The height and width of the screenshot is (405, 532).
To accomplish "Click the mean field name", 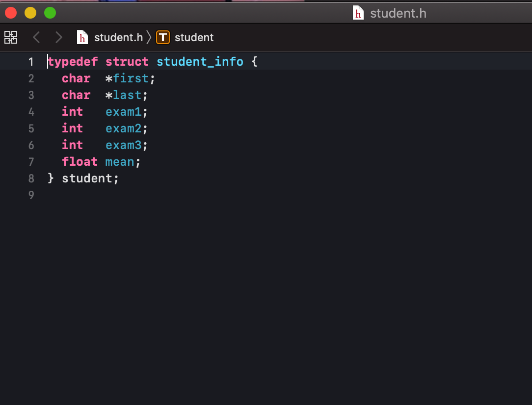I will point(120,162).
